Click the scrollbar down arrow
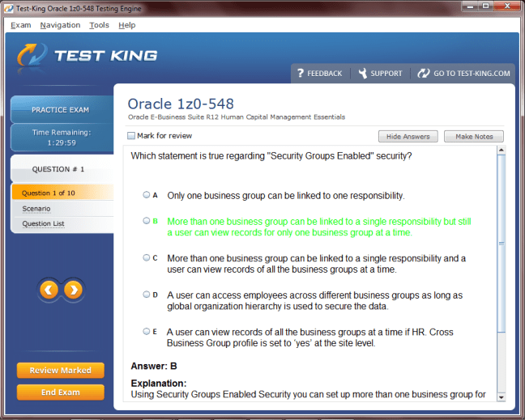This screenshot has height=420, width=525. pyautogui.click(x=502, y=397)
